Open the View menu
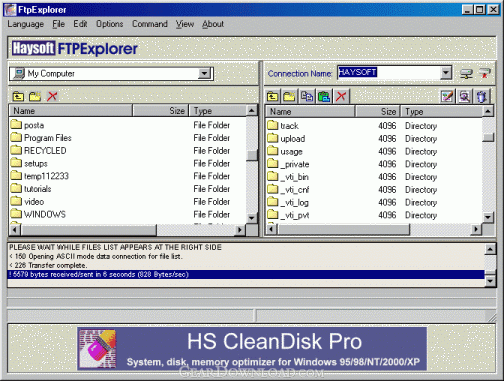504x381 pixels. pyautogui.click(x=185, y=24)
